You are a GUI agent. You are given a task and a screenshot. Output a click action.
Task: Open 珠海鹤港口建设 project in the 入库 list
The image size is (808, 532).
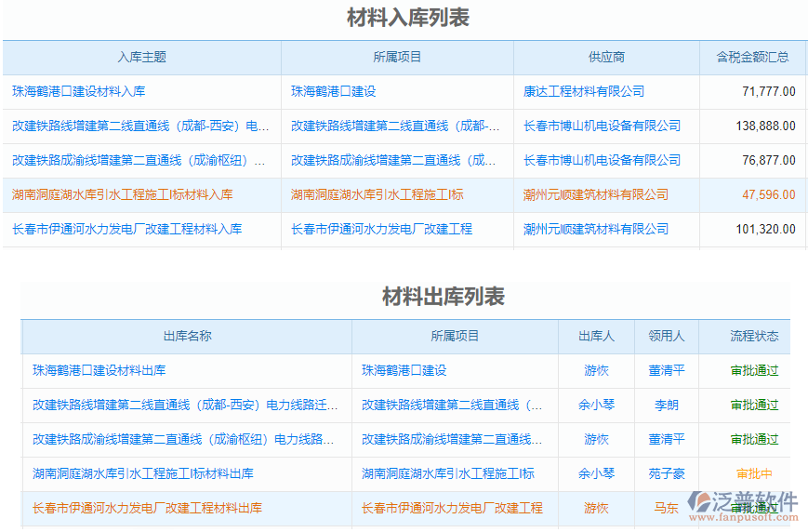click(x=334, y=92)
